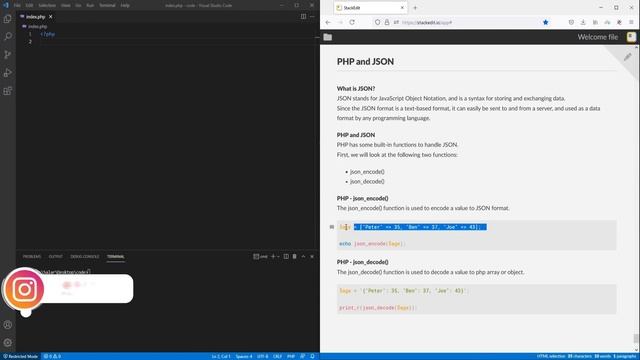This screenshot has height=360, width=640.
Task: Open the StackEdit file explorer folder icon
Action: [x=328, y=37]
